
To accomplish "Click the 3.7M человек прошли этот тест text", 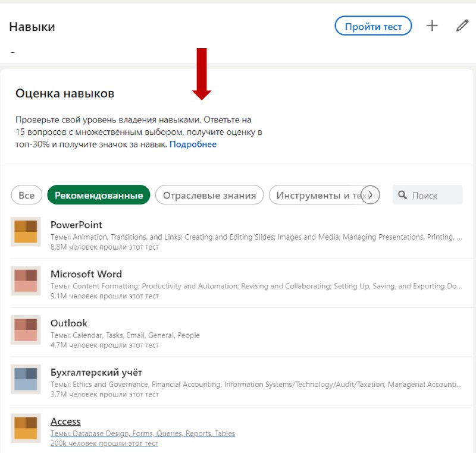I will pos(105,394).
